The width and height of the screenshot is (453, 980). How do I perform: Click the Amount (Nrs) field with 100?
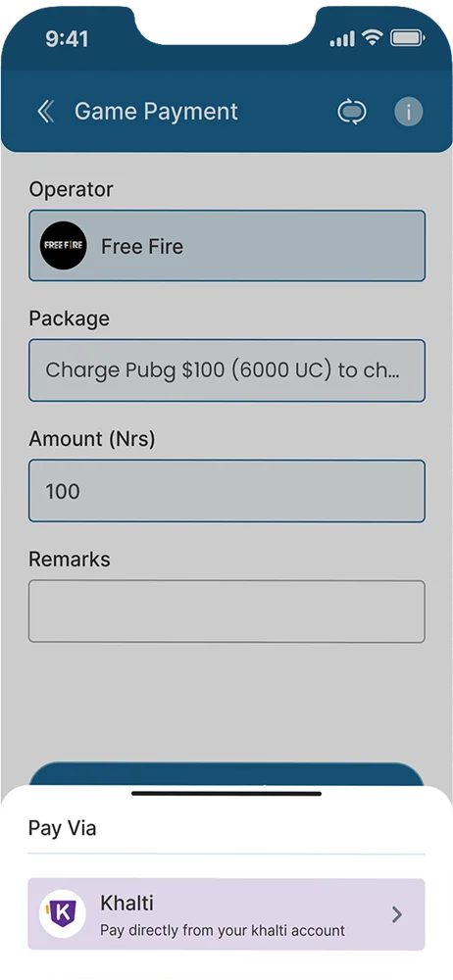pos(226,491)
